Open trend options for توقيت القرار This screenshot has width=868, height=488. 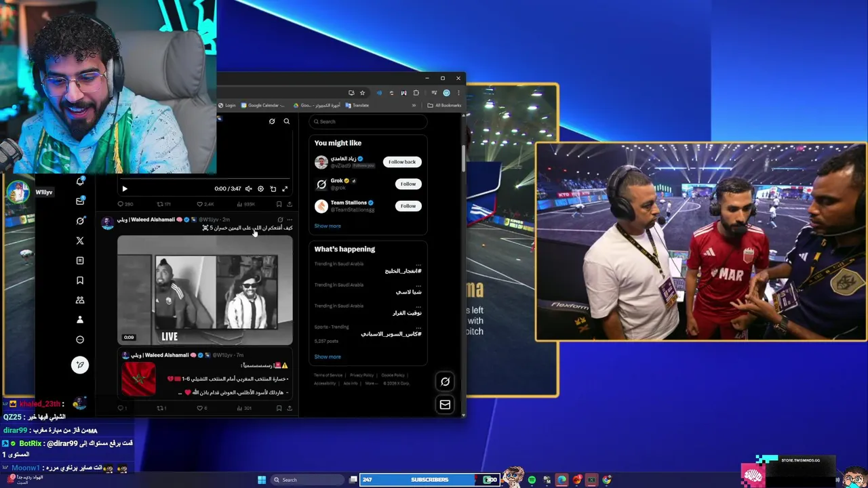click(x=418, y=306)
